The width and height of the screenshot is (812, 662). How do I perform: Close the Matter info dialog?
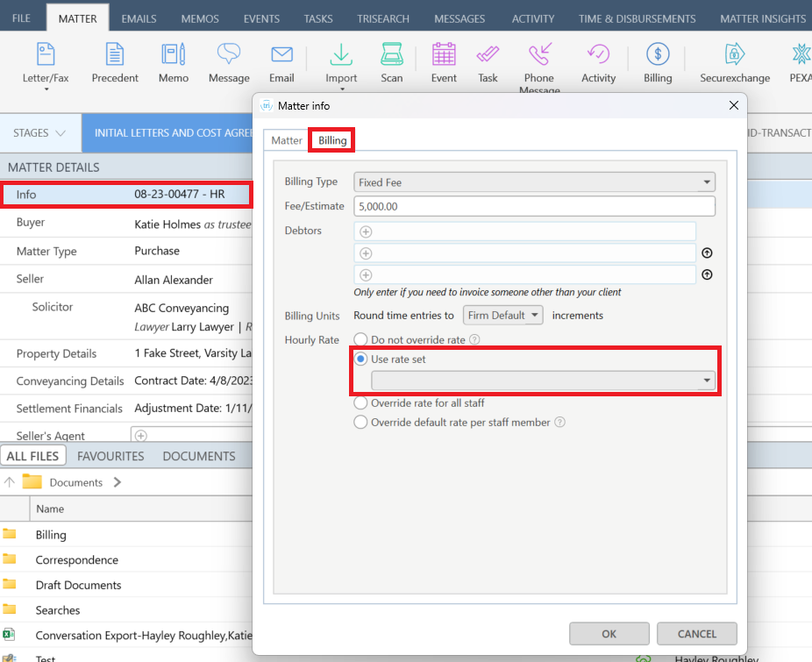click(x=733, y=105)
